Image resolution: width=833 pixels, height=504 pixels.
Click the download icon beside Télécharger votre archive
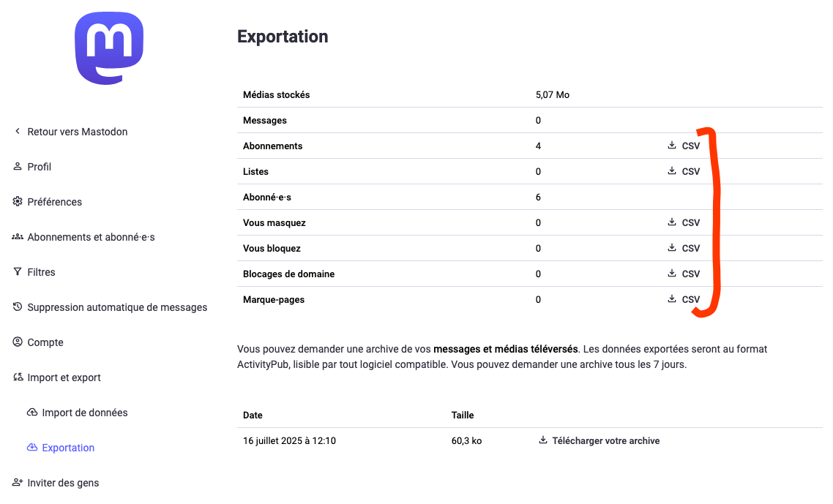pos(543,440)
